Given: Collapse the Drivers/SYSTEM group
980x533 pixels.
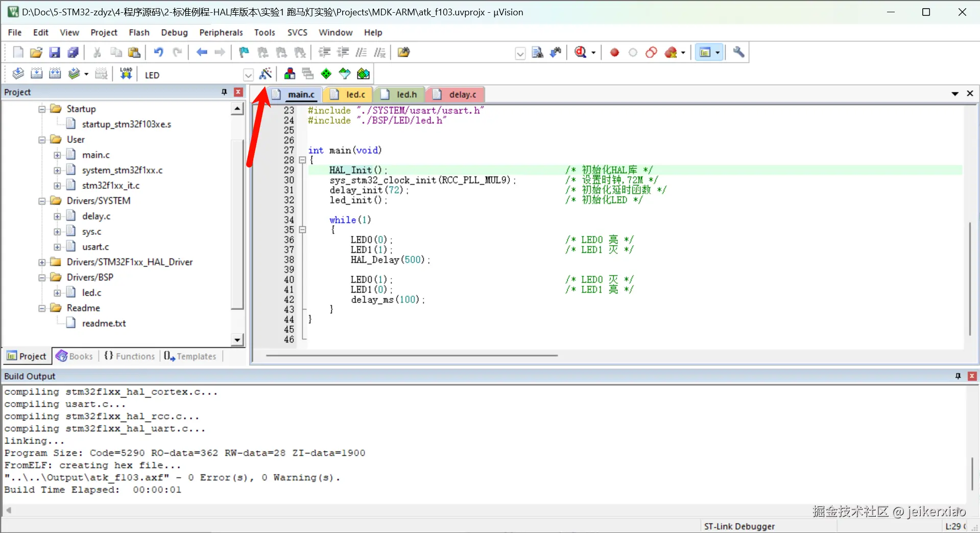Looking at the screenshot, I should (x=42, y=201).
